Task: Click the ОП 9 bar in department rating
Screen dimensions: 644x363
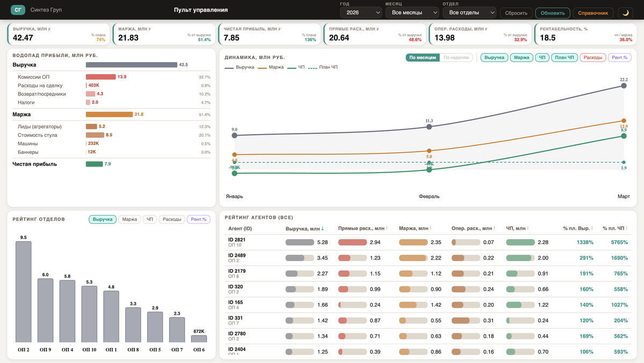Action: point(45,310)
